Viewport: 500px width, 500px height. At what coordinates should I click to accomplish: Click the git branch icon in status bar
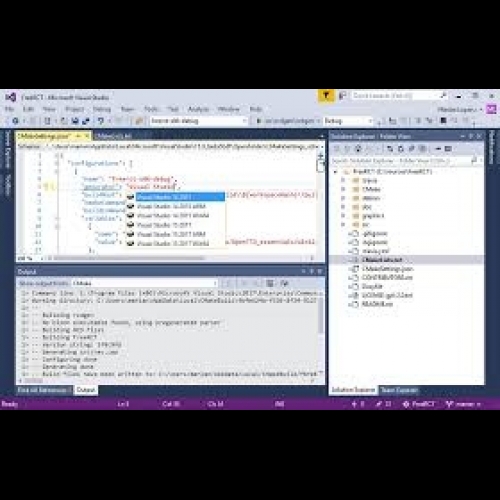449,404
